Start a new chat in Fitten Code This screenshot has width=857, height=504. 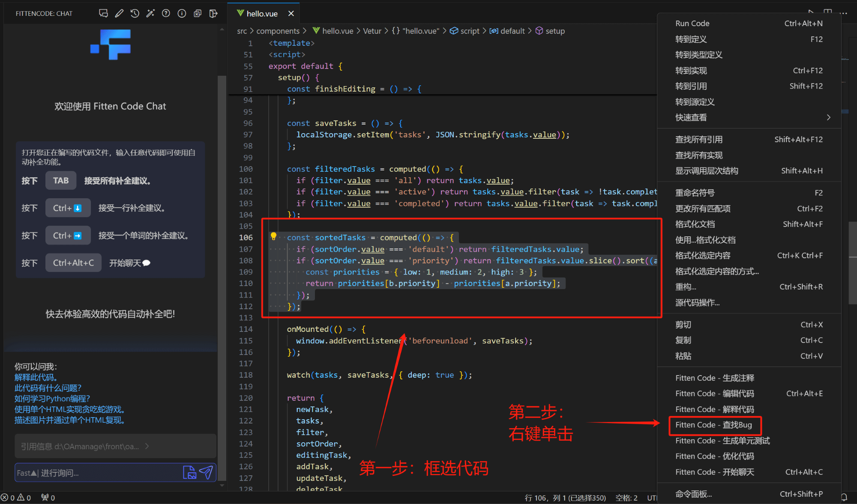click(103, 13)
